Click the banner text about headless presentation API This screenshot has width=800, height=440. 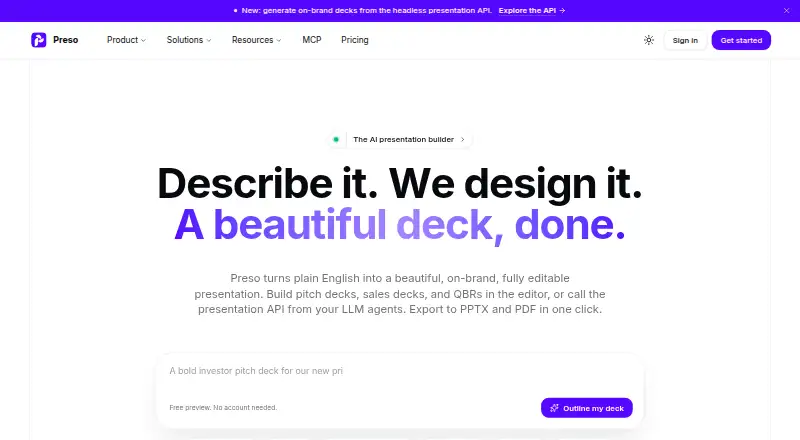366,11
